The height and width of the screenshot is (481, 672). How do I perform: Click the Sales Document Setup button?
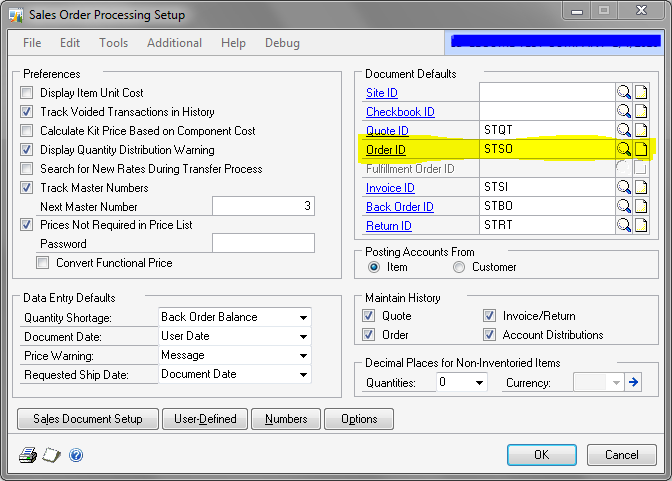(x=88, y=419)
